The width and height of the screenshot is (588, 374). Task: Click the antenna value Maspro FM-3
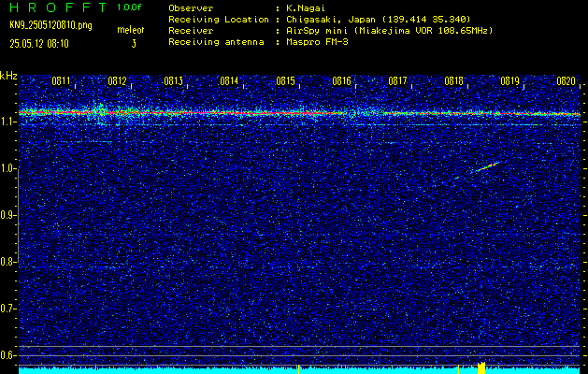click(x=317, y=42)
